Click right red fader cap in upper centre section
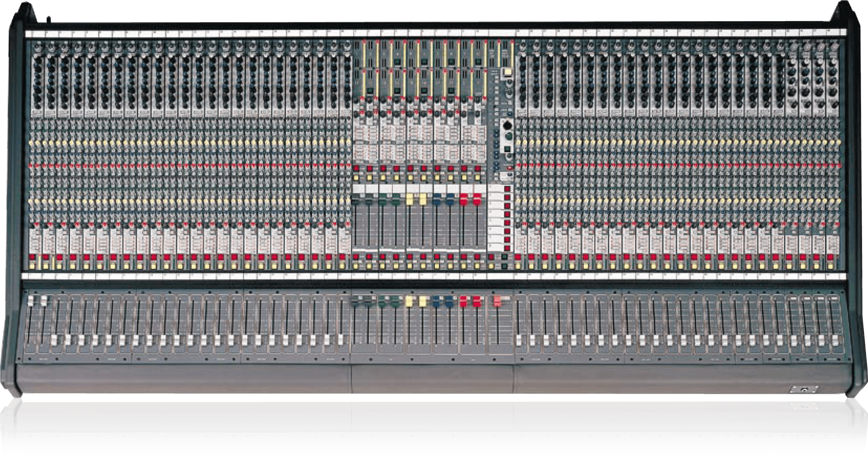Screen dimensions: 868x462 pyautogui.click(x=477, y=200)
